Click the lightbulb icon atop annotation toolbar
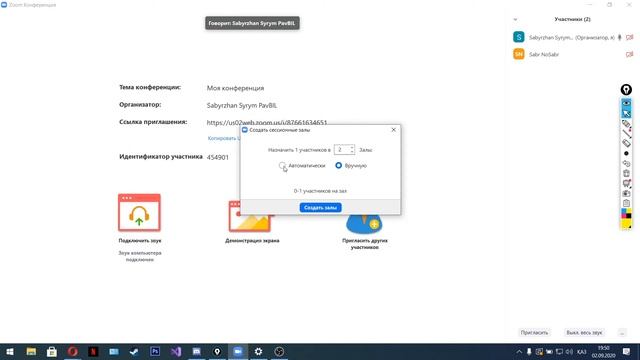The image size is (640, 360). (x=626, y=90)
